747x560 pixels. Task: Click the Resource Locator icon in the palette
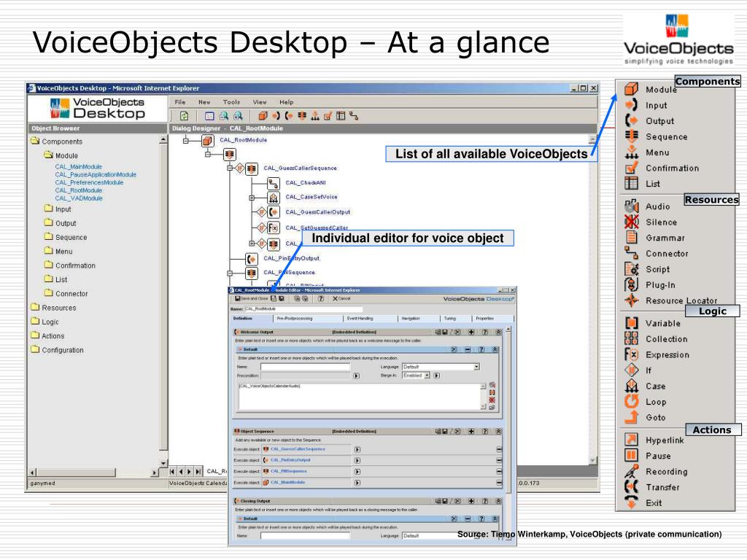pos(631,300)
